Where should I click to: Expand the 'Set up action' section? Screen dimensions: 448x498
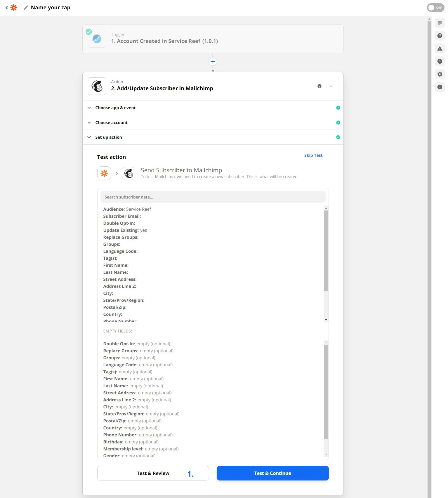point(213,137)
